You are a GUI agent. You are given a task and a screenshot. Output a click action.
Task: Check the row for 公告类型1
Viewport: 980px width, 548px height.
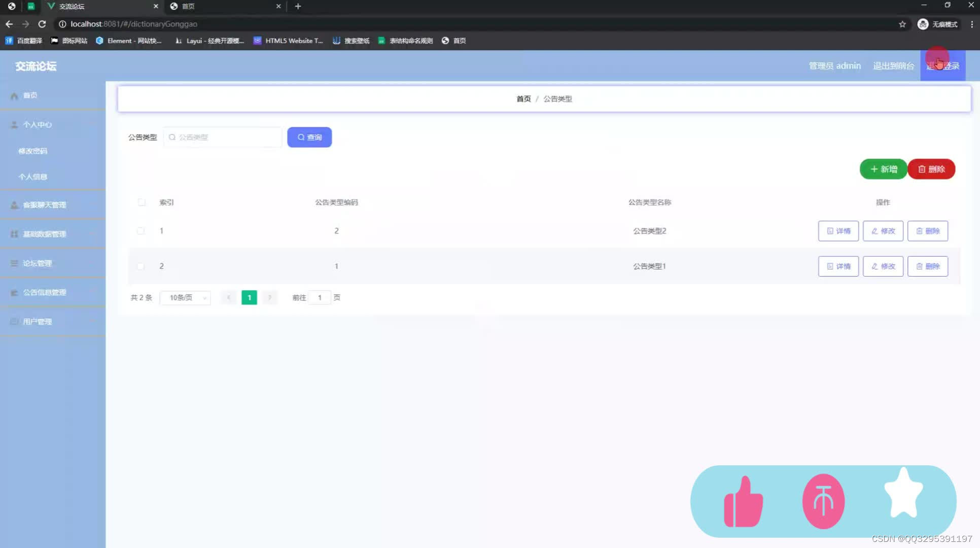click(x=141, y=266)
